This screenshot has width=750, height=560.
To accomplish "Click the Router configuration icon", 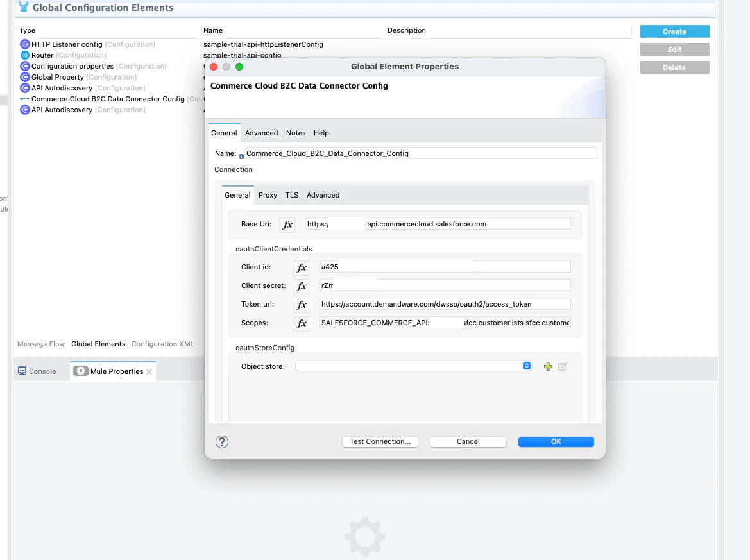I will click(x=25, y=55).
